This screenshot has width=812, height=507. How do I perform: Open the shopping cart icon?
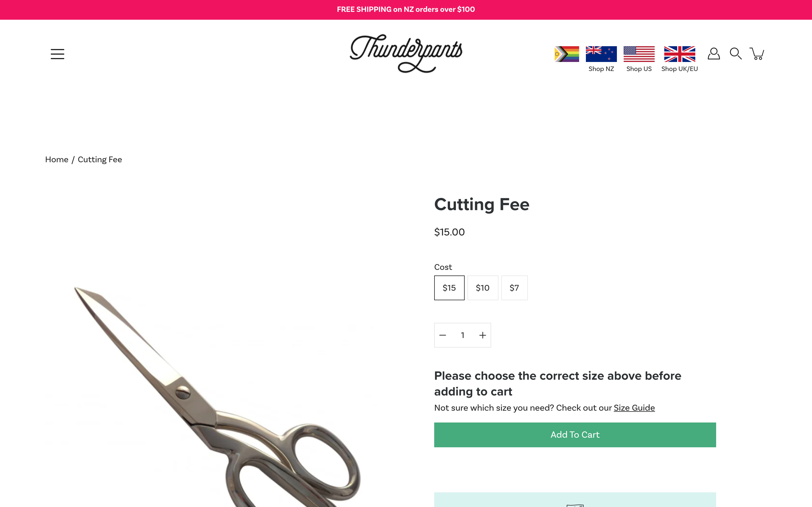(x=757, y=54)
